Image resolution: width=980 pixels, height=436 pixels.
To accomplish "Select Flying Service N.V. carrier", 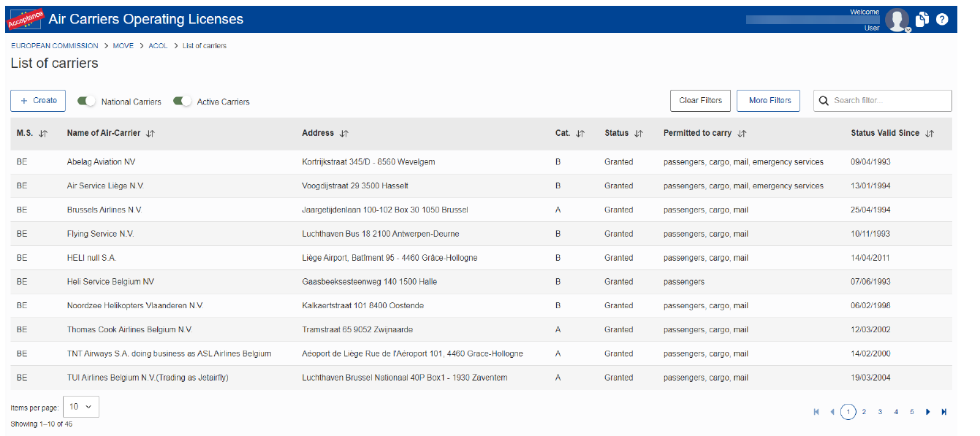I will 101,234.
